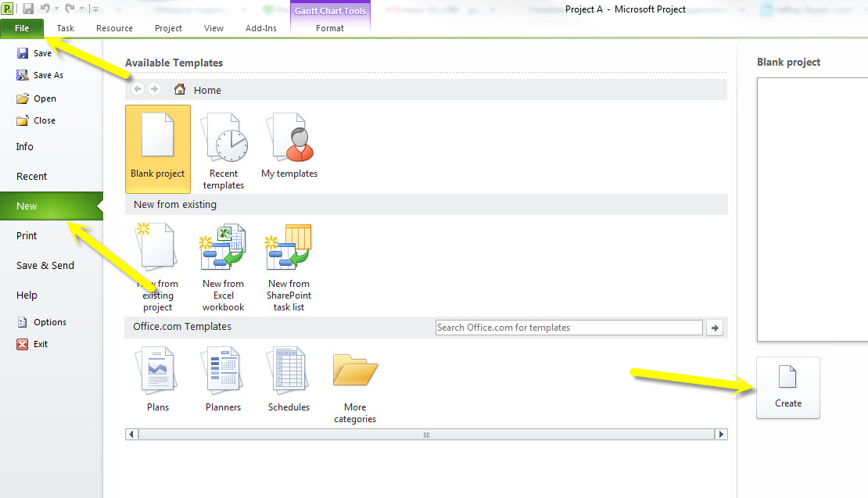This screenshot has height=498, width=868.
Task: Open the Schedules template category
Action: (x=289, y=380)
